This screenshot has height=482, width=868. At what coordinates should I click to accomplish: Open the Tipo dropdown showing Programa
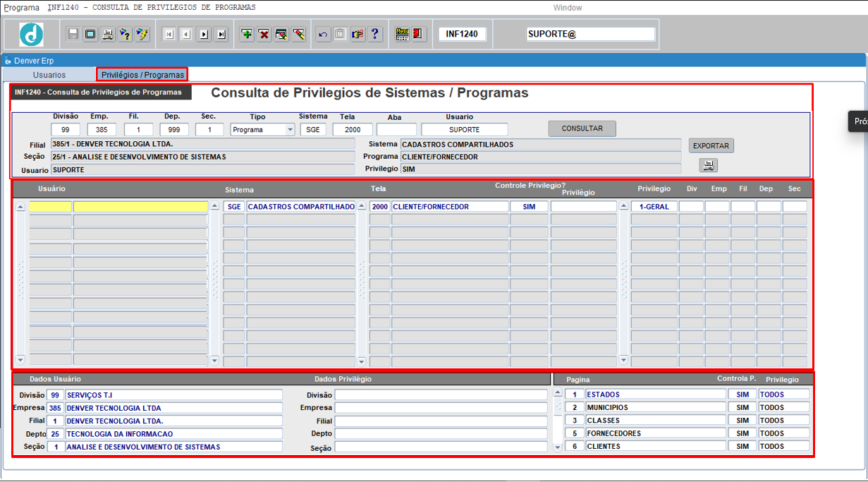(262, 130)
